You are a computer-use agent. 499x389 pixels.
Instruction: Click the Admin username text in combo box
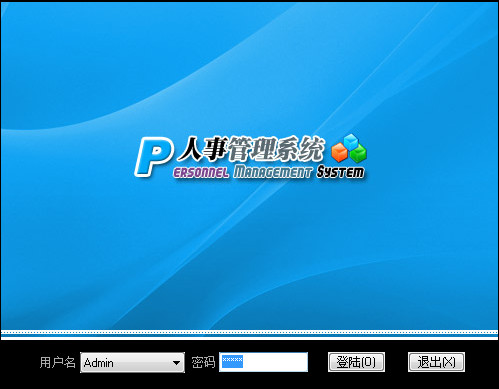[x=99, y=363]
